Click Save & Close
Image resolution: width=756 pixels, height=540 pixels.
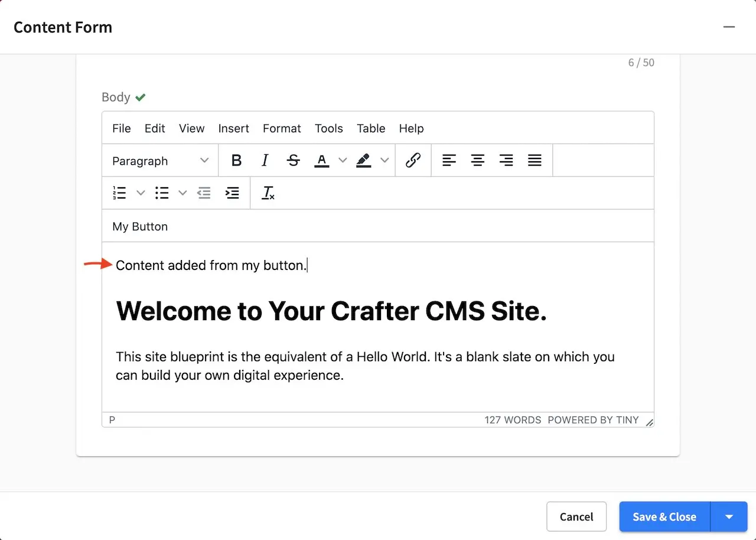(x=664, y=517)
